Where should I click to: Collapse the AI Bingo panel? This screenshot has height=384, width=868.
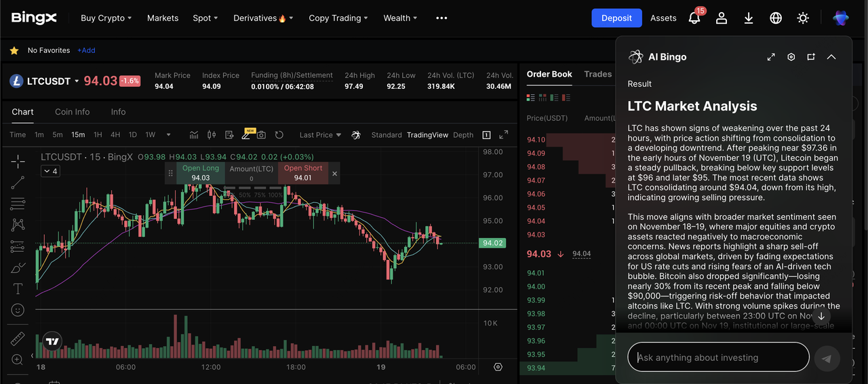pyautogui.click(x=831, y=57)
